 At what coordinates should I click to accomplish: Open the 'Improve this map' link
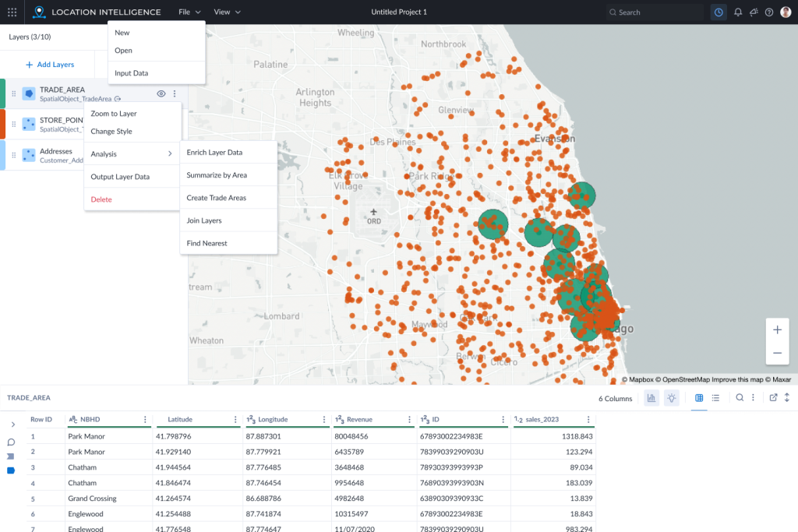click(737, 379)
